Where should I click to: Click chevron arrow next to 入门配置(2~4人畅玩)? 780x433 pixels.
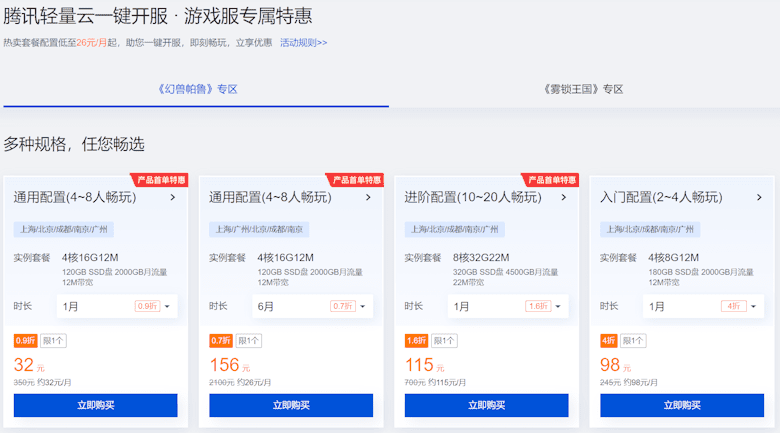[x=759, y=198]
